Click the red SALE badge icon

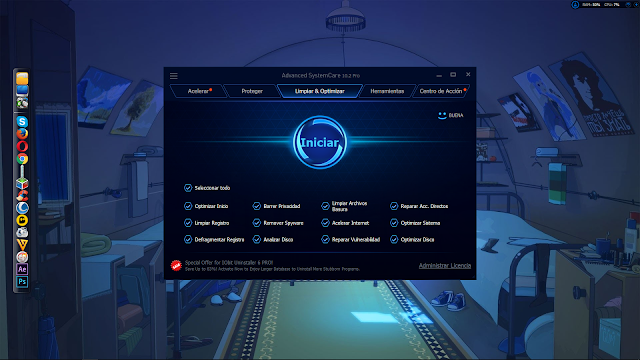(176, 266)
